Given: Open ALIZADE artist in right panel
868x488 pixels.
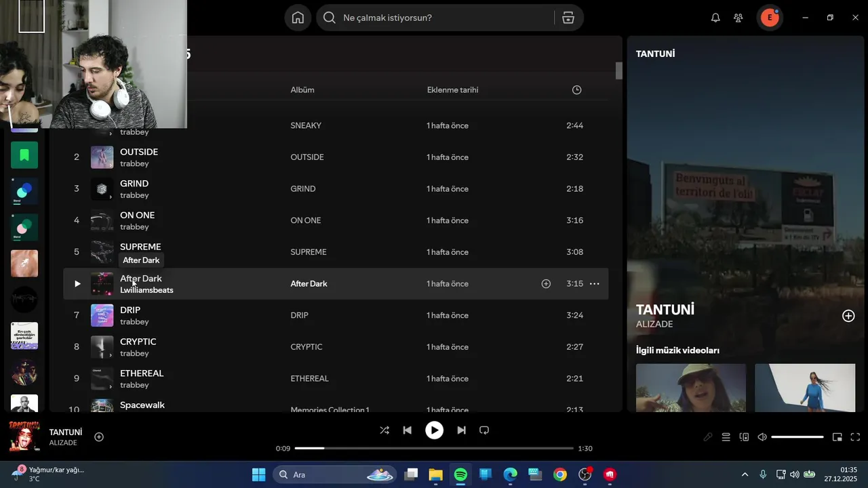Looking at the screenshot, I should (x=654, y=325).
